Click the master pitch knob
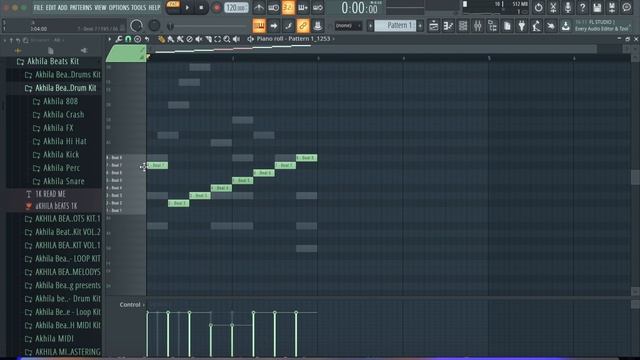Viewport: 640px width, 360px height. (x=154, y=26)
